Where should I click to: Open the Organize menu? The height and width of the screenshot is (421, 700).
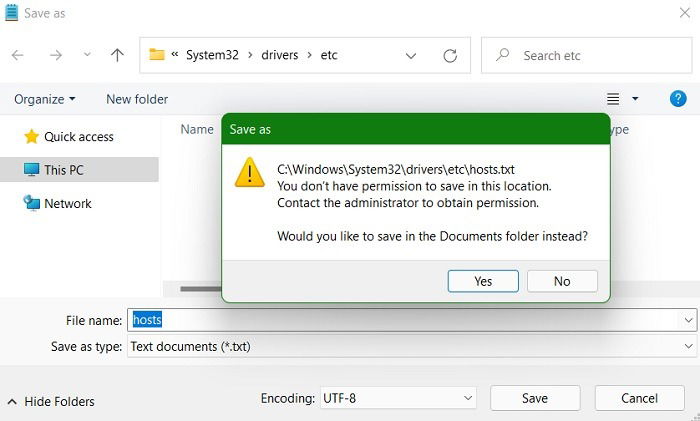(45, 99)
